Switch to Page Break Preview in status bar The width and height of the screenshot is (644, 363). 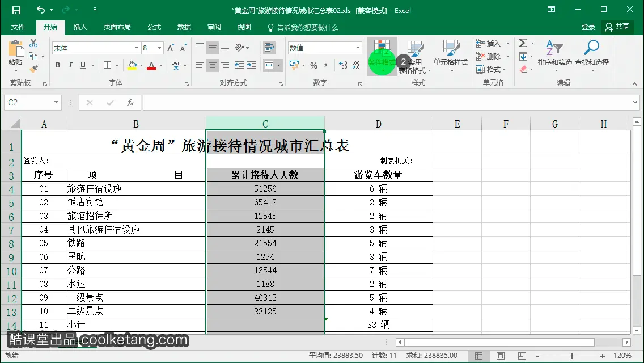(522, 356)
